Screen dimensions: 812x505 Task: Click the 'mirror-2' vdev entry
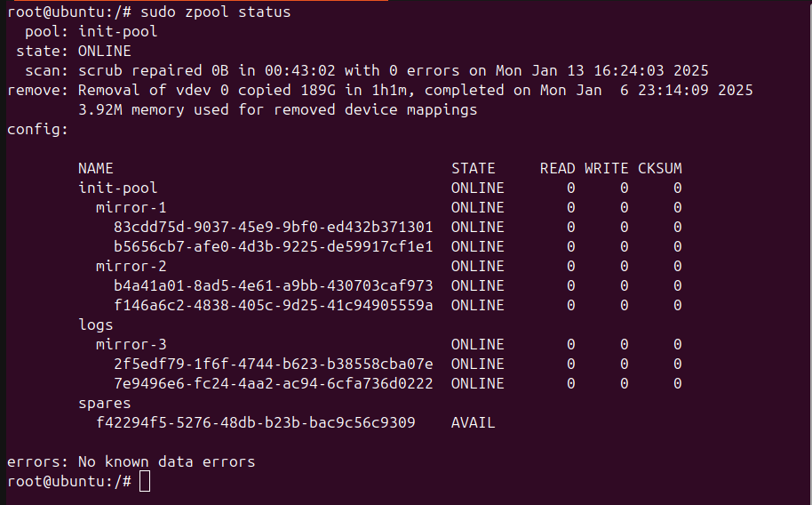point(131,266)
